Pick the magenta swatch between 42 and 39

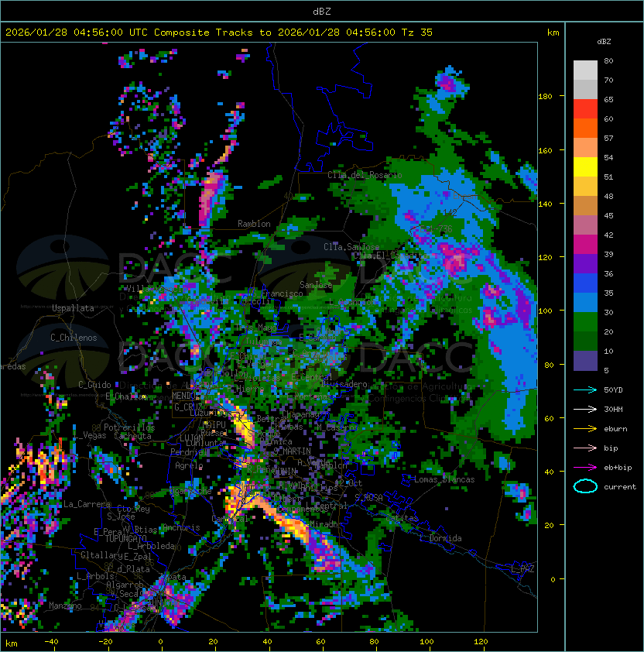[585, 244]
